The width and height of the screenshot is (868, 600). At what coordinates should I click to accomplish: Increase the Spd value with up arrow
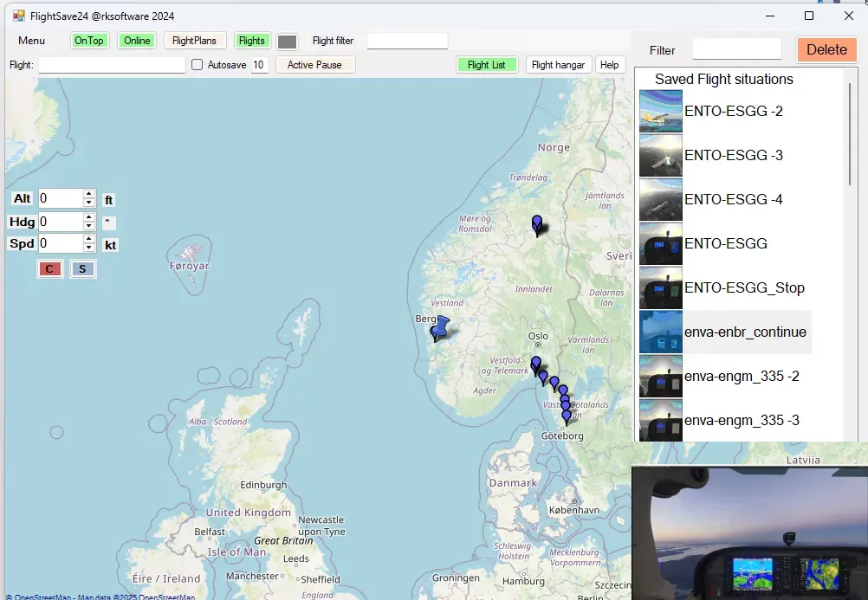pyautogui.click(x=88, y=240)
